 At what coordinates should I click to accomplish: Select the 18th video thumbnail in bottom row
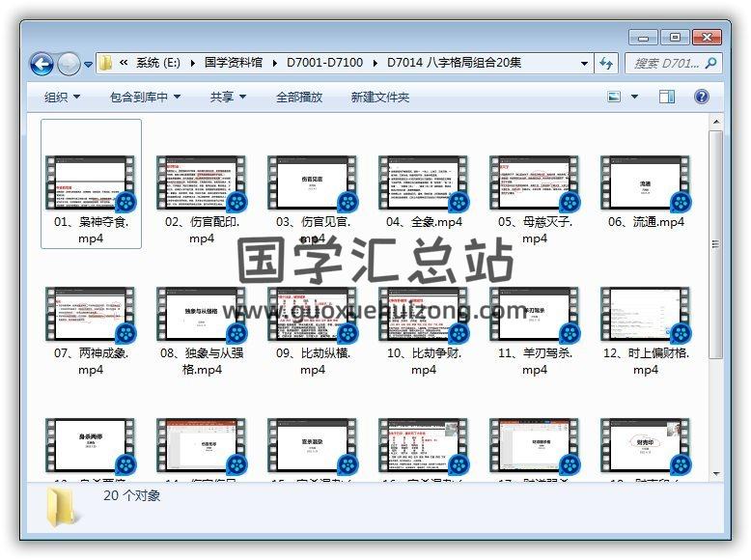(646, 445)
